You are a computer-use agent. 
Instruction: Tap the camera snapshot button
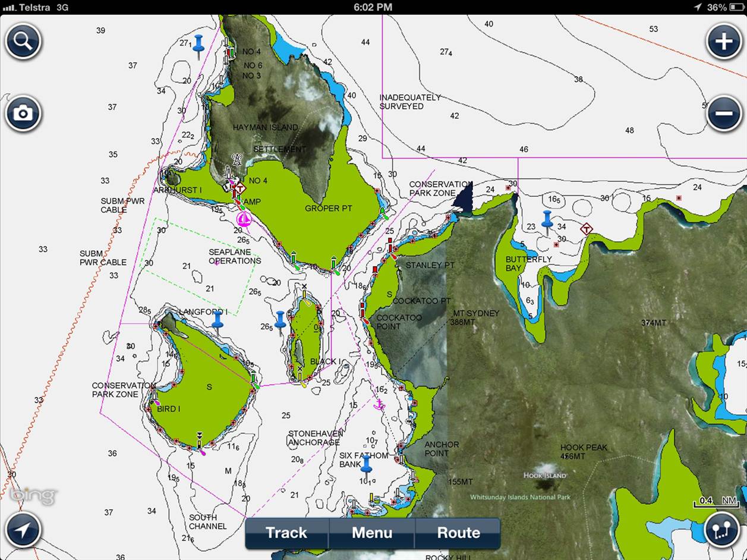[23, 113]
